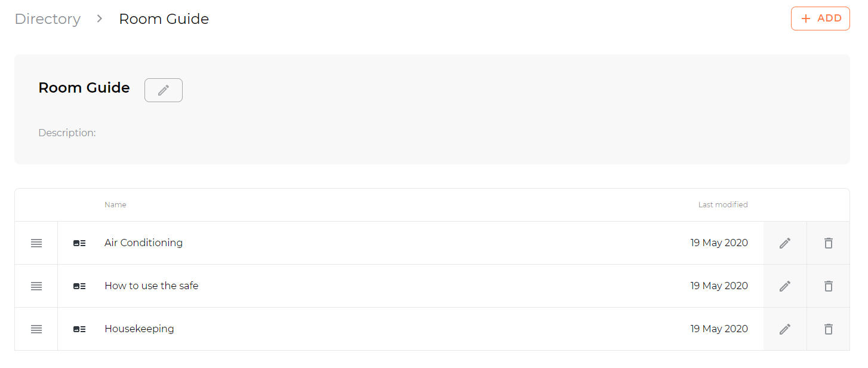Click Air Conditioning content type icon
868x368 pixels.
[79, 243]
